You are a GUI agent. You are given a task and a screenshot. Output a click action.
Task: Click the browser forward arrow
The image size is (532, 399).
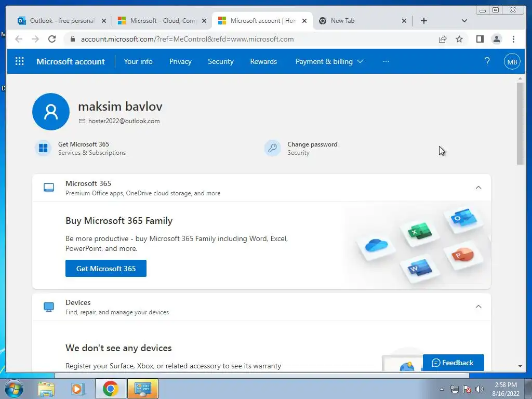click(35, 39)
